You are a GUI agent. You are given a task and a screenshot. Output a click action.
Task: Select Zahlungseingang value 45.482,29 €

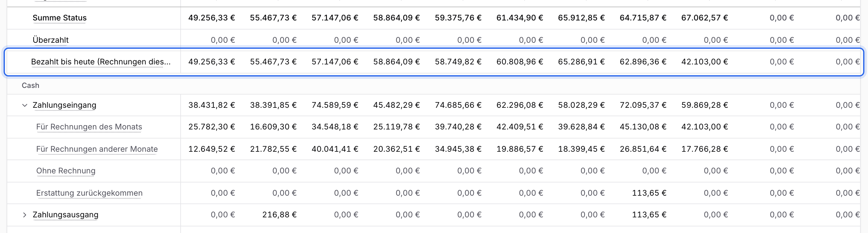pos(397,105)
